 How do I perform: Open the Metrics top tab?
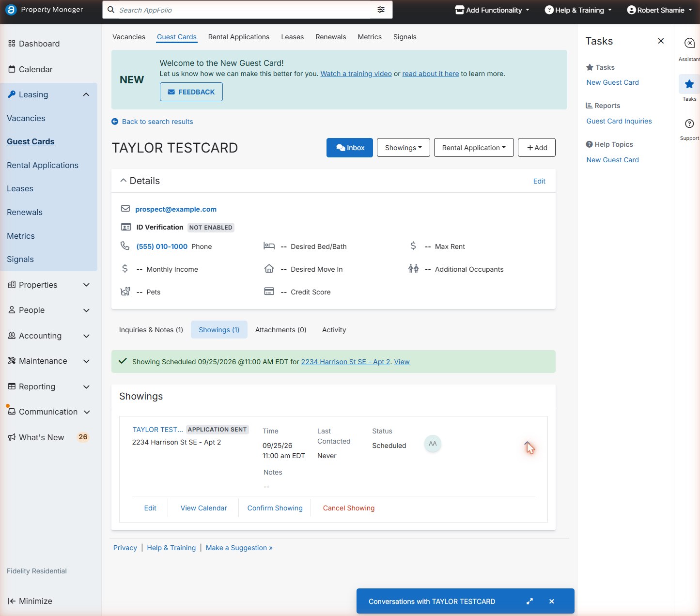pos(370,37)
